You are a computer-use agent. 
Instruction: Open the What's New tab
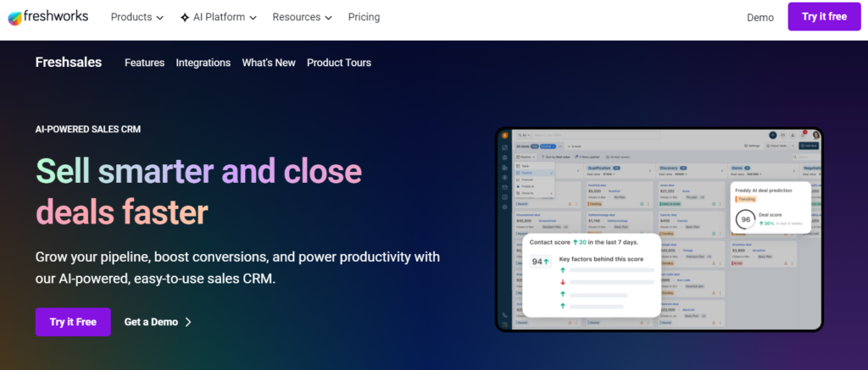[x=269, y=63]
